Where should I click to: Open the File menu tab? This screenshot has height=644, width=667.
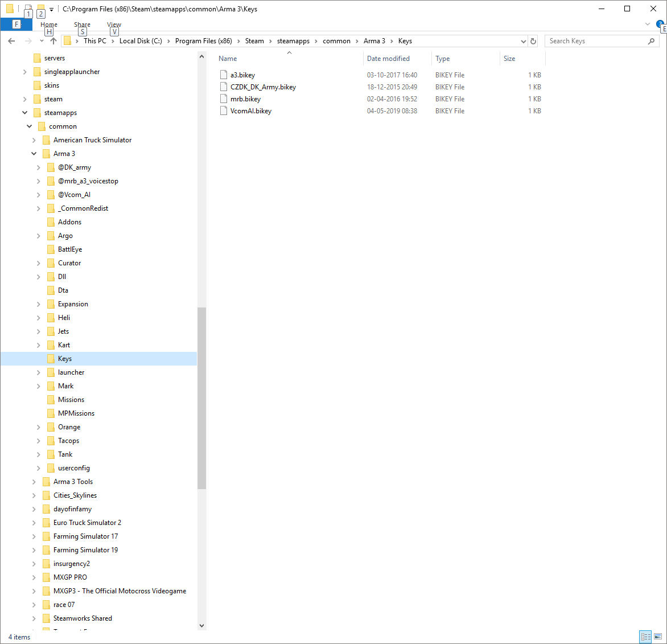pyautogui.click(x=16, y=24)
